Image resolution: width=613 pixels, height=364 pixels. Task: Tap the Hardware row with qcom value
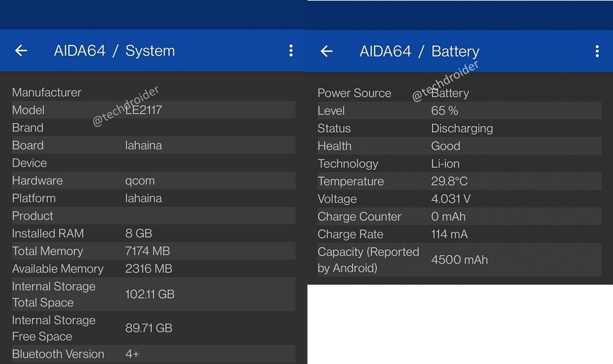coord(153,181)
